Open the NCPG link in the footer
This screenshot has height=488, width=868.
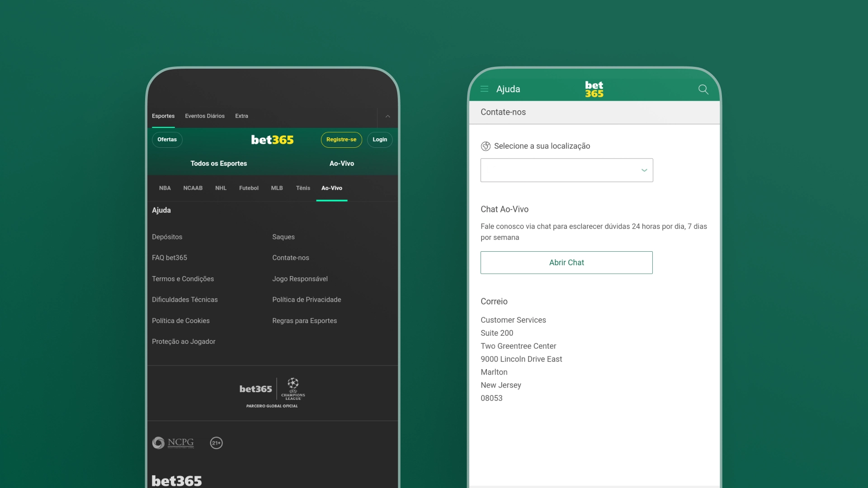pyautogui.click(x=173, y=443)
